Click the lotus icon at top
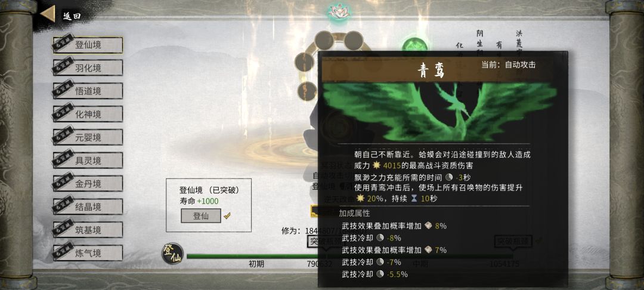Screen dimensions: 644x290 pos(340,13)
